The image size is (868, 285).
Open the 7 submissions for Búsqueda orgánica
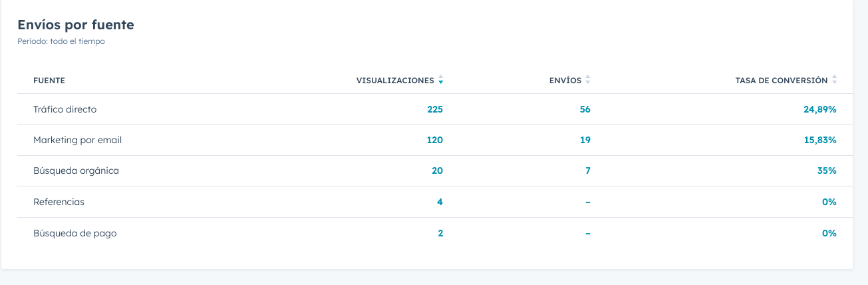click(x=587, y=170)
